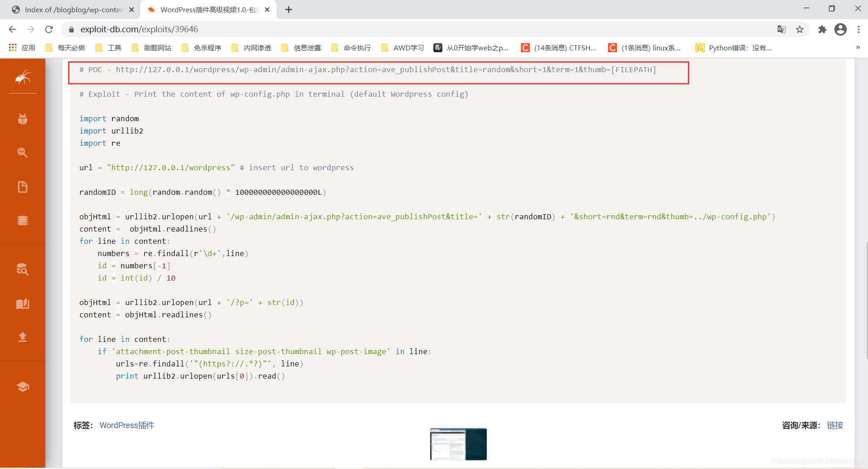Image resolution: width=868 pixels, height=469 pixels.
Task: Click the WordPress插件 tag link
Action: [127, 425]
